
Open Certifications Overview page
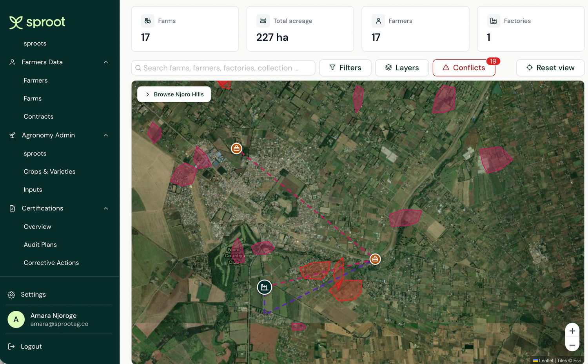[x=37, y=226]
